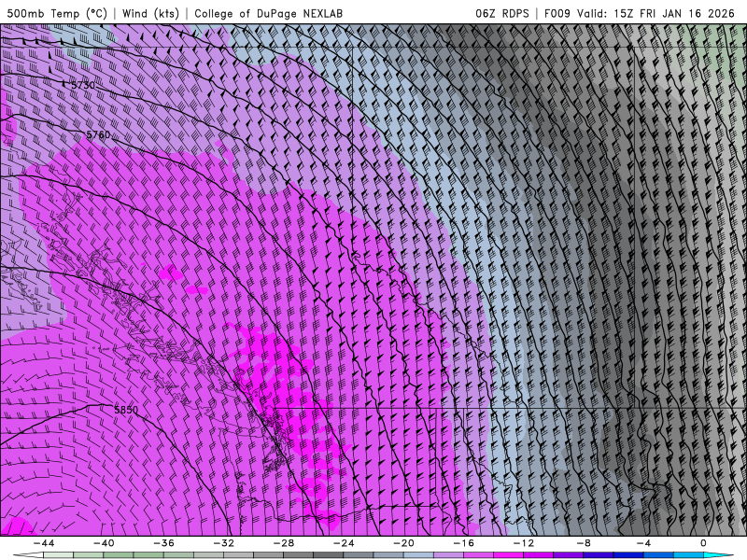Click the -40 colorbar tick label
The image size is (747, 560).
pos(104,543)
